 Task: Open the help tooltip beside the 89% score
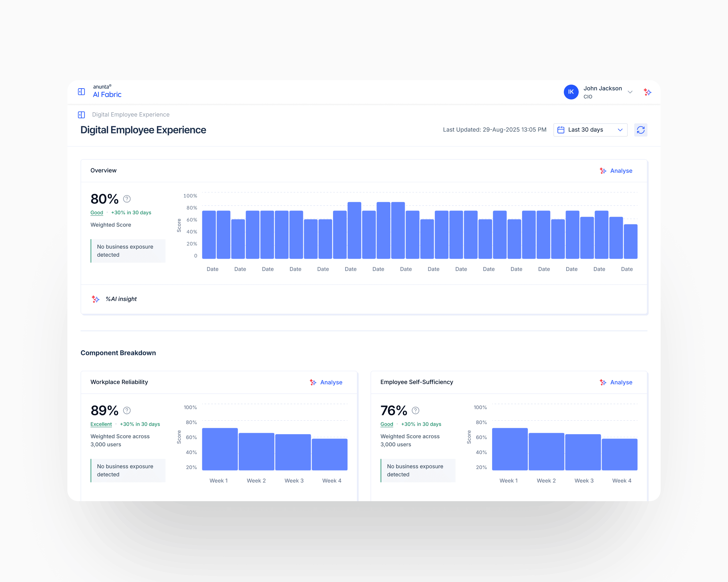[x=127, y=411]
